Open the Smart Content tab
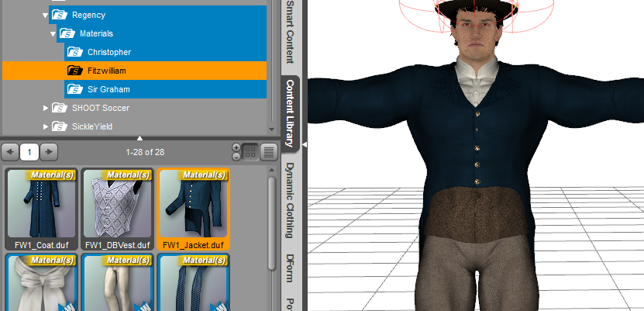This screenshot has height=311, width=644. (290, 32)
